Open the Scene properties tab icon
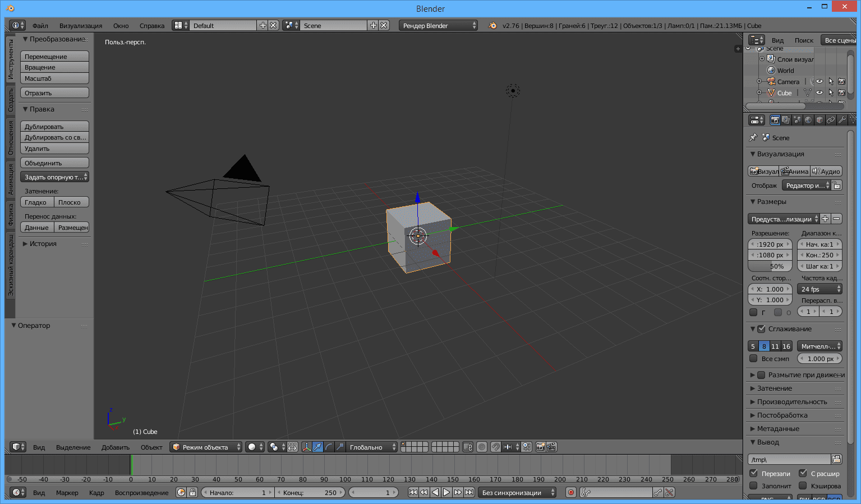861x504 pixels. (797, 120)
